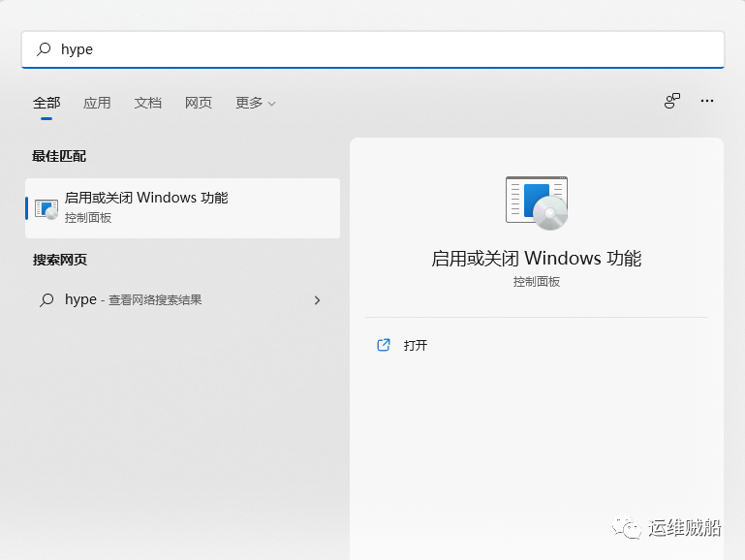The width and height of the screenshot is (745, 560).
Task: Click the search field containing "hype"
Action: (372, 49)
